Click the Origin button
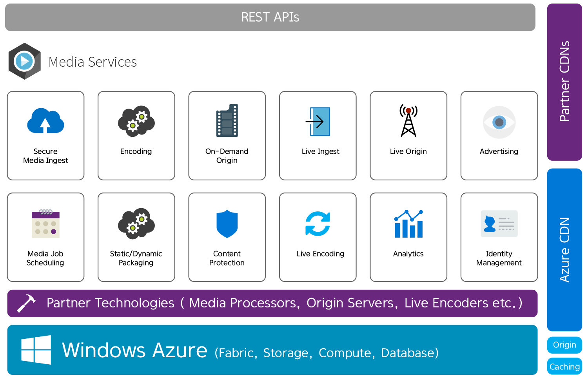Image resolution: width=588 pixels, height=378 pixels. click(x=564, y=345)
